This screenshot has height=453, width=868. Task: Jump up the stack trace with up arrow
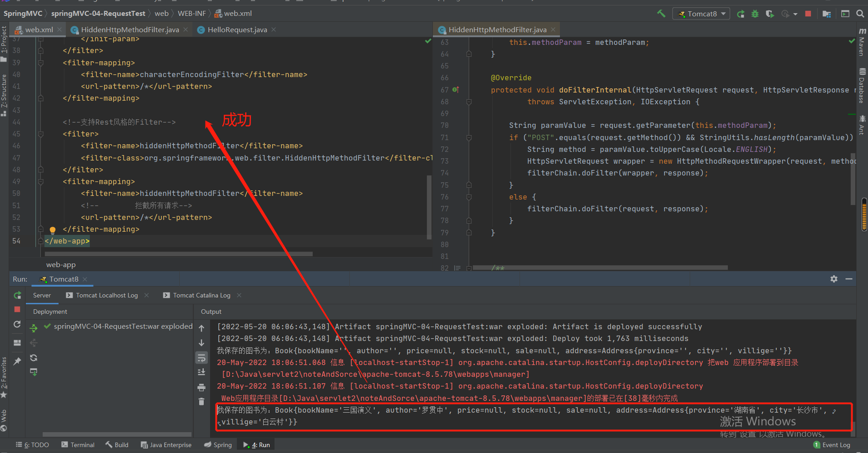201,328
